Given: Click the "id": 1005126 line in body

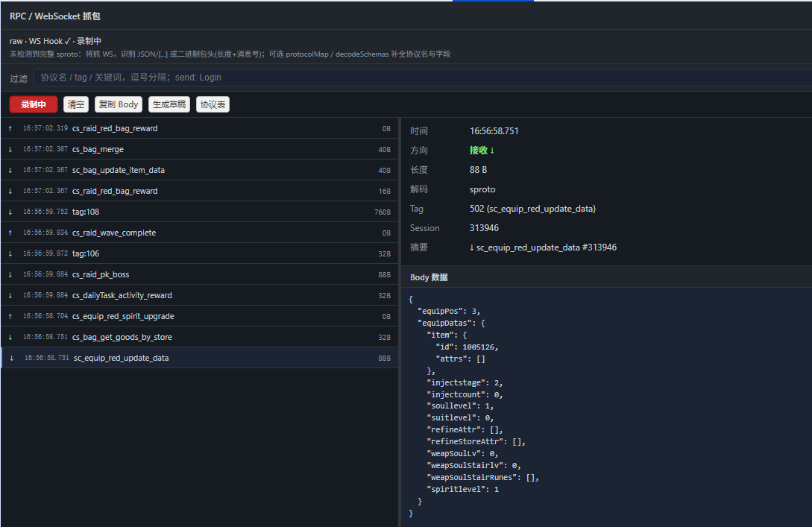Looking at the screenshot, I should (467, 347).
